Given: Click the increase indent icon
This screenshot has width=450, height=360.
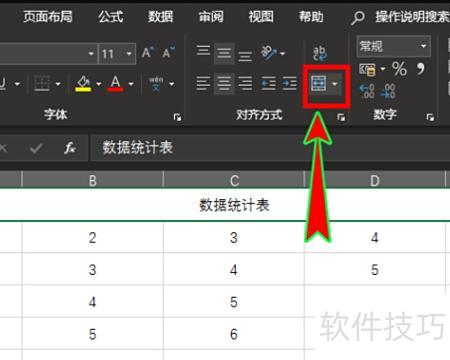Looking at the screenshot, I should 289,83.
